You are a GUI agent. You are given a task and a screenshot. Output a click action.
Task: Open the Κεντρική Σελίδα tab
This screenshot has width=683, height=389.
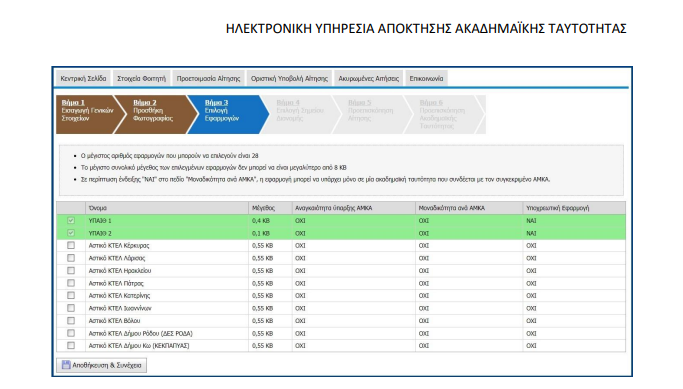coord(83,78)
